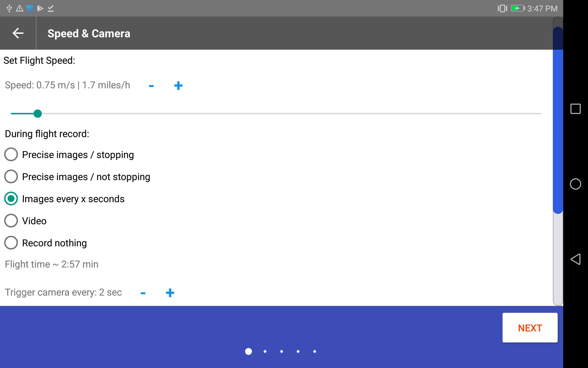Tap the vibrate mode status icon
Image resolution: width=588 pixels, height=368 pixels.
click(x=502, y=9)
